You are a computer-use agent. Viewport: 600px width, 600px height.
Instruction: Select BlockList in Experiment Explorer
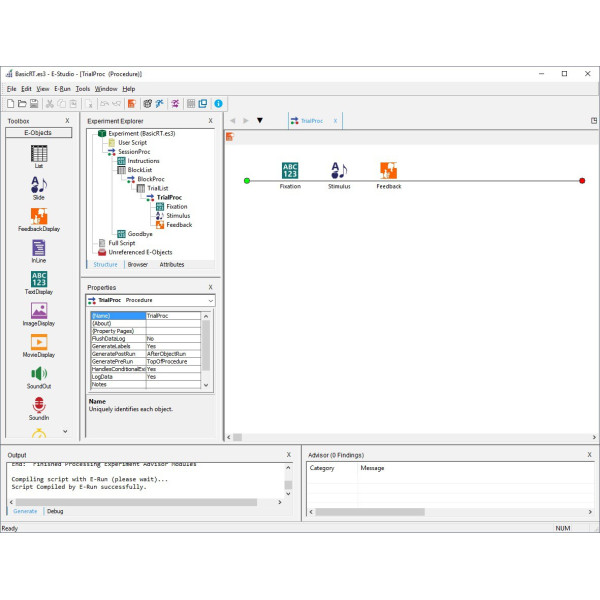(135, 170)
